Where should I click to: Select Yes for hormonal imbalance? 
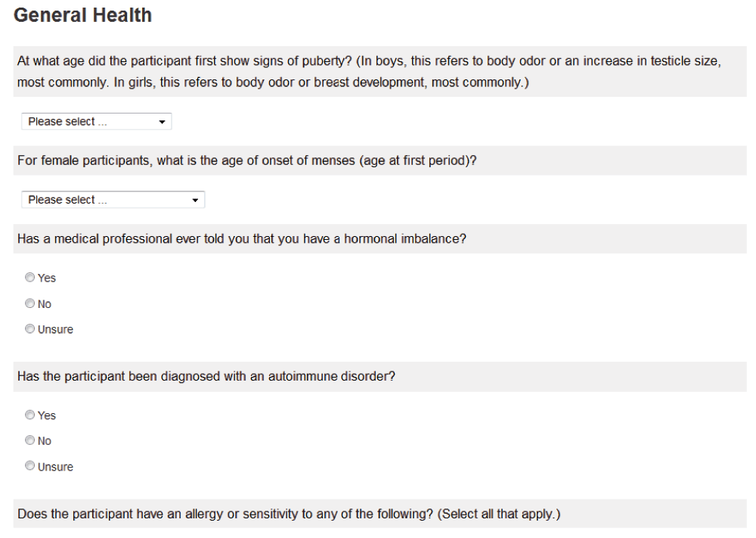point(30,278)
